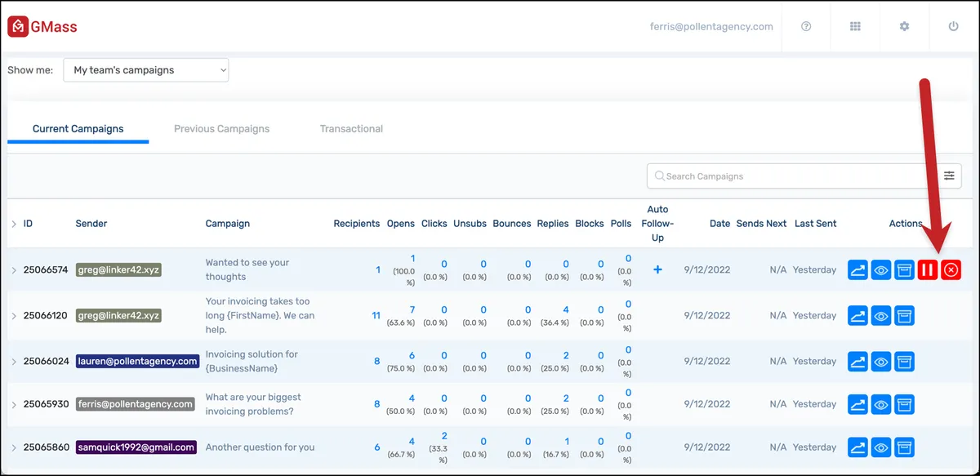980x476 pixels.
Task: Cancel campaign 25066574 with red X icon
Action: tap(951, 269)
